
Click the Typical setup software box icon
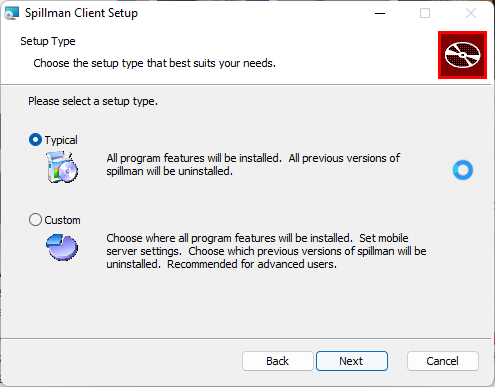coord(62,167)
